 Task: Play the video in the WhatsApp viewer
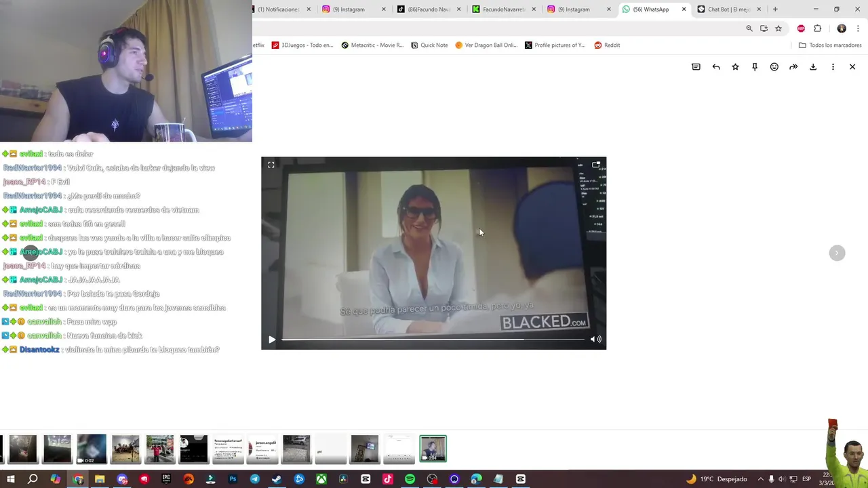click(x=272, y=340)
